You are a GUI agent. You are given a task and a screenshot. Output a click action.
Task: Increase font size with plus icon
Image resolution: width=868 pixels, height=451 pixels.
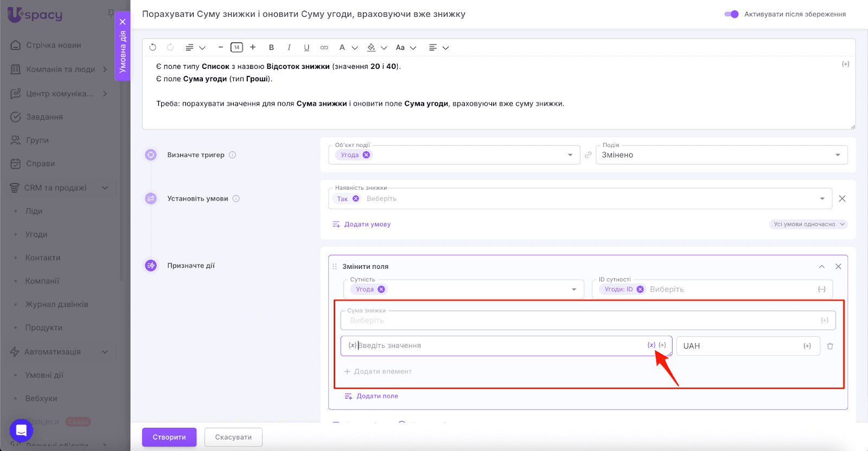(253, 48)
